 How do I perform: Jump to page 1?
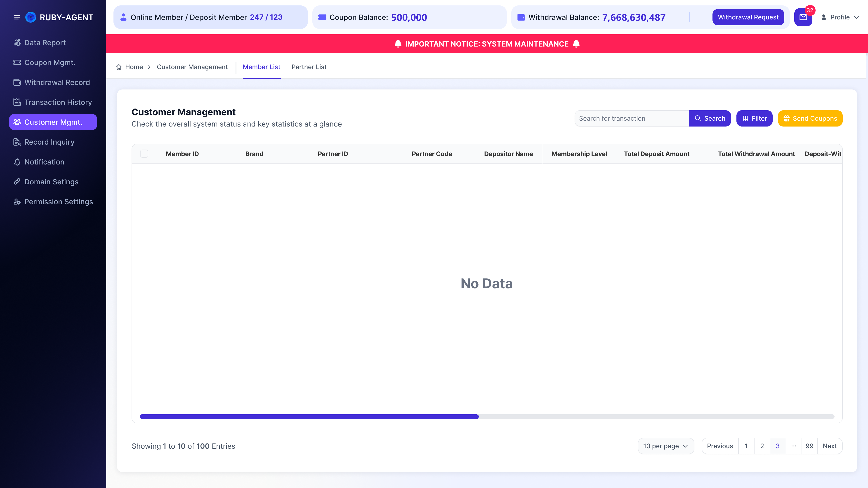746,446
